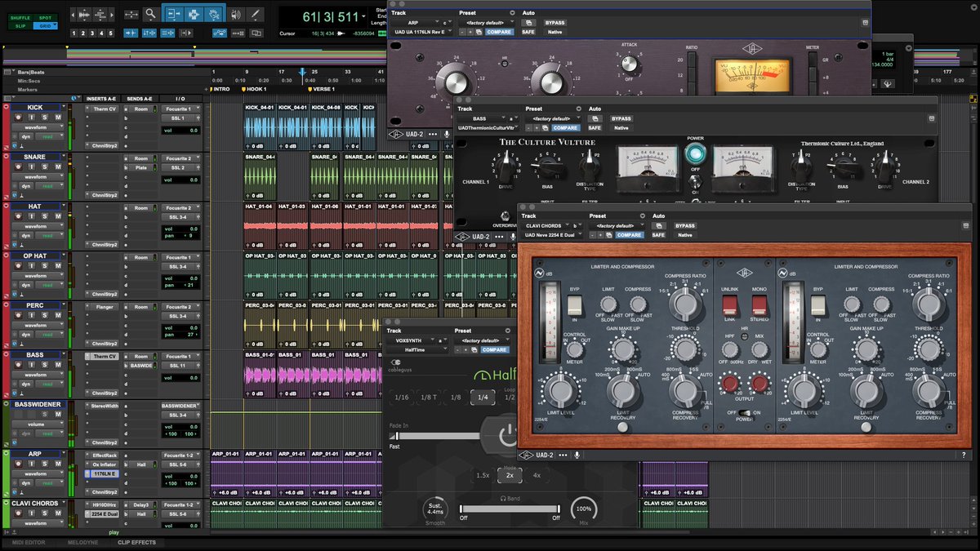Click the HalfTime power button
This screenshot has width=980, height=551.
pos(508,435)
